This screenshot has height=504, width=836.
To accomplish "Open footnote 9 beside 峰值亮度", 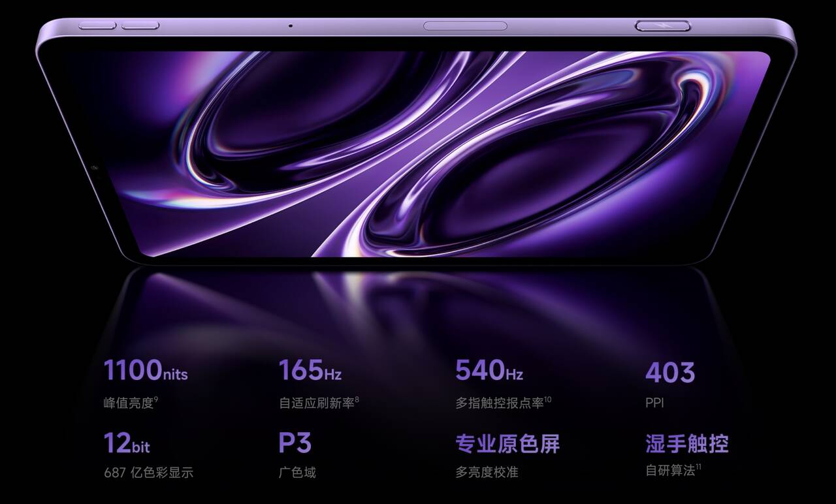I will pos(156,399).
